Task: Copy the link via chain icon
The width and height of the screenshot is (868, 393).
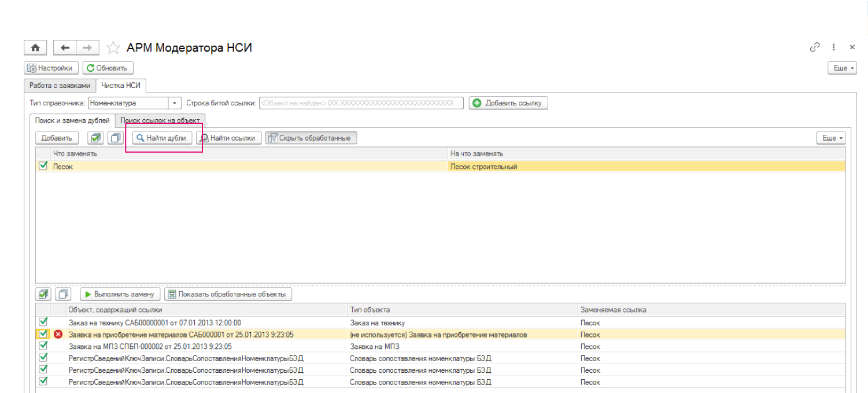Action: click(815, 47)
